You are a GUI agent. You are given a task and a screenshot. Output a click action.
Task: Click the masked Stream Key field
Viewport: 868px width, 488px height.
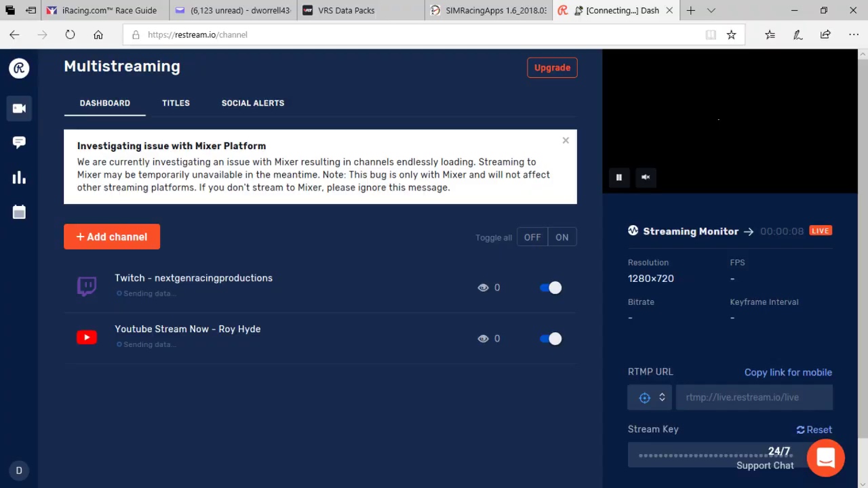tap(716, 455)
